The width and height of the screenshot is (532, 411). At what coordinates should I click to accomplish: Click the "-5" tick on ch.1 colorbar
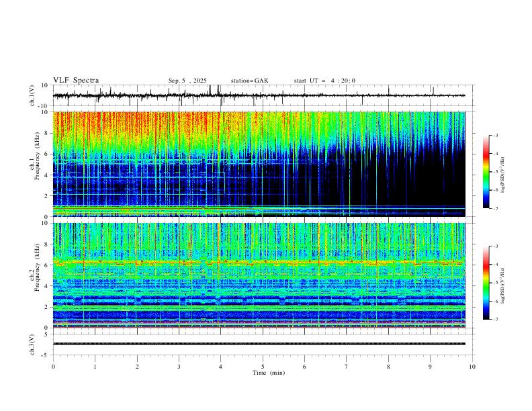pos(496,172)
